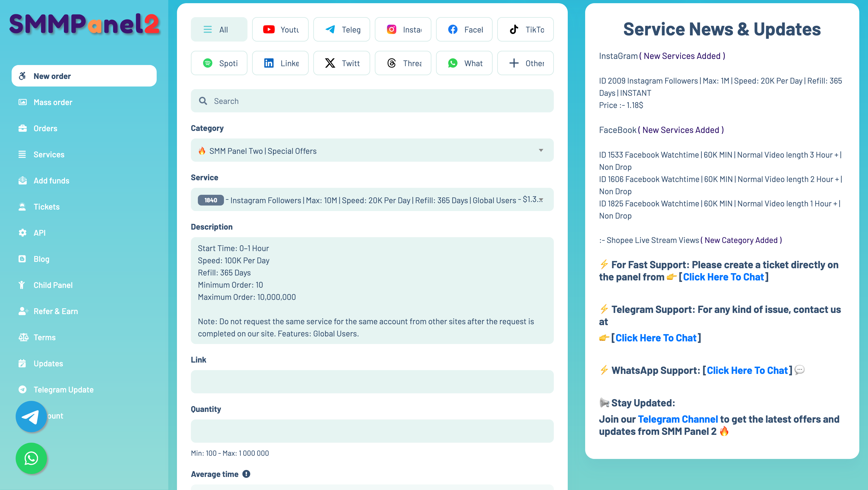Click the green WhatsApp floating button
Viewport: 868px width, 490px height.
tap(31, 458)
